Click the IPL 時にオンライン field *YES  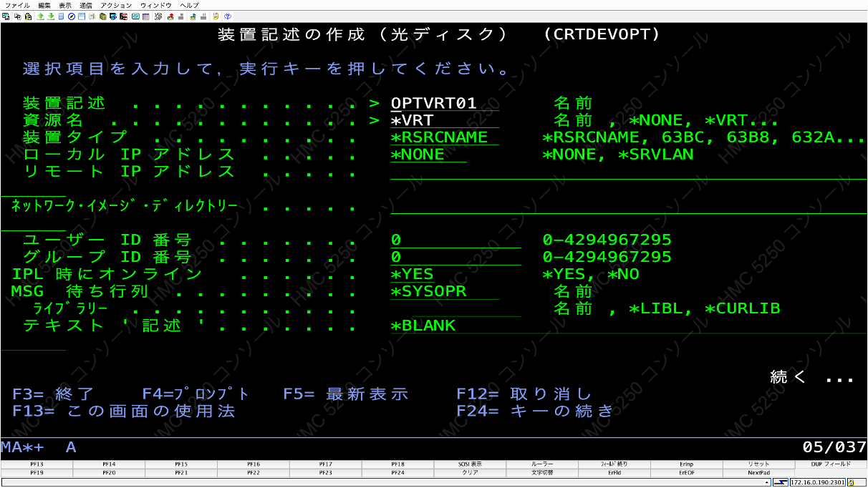click(x=412, y=274)
